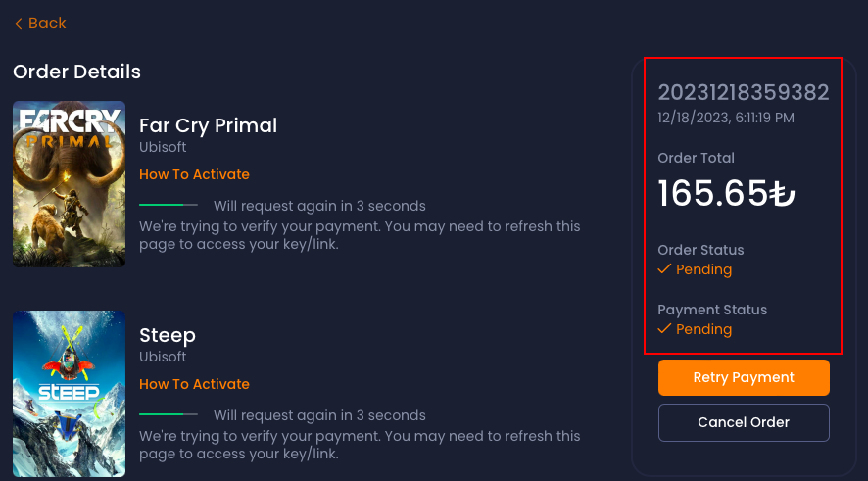Image resolution: width=868 pixels, height=481 pixels.
Task: Go back using the Back link text
Action: coord(47,24)
